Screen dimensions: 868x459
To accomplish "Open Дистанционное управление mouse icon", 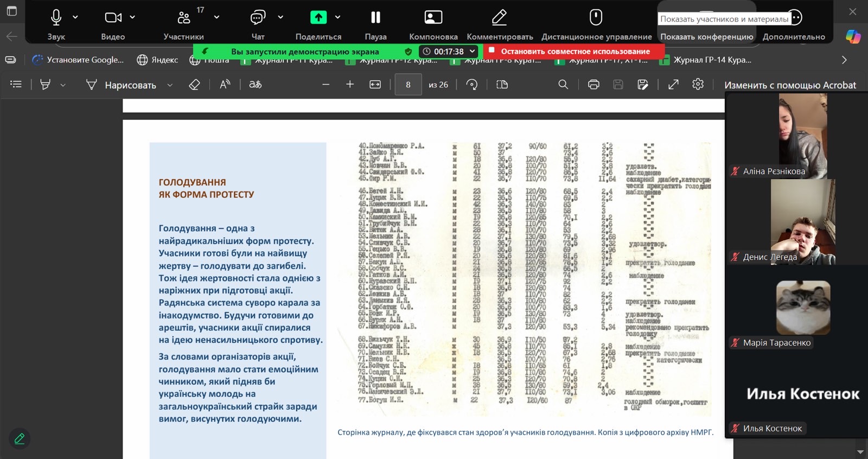I will point(596,18).
